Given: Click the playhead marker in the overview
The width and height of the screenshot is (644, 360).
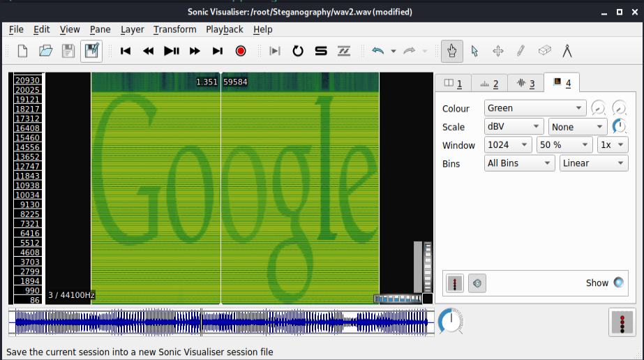Looking at the screenshot, I should [x=201, y=322].
